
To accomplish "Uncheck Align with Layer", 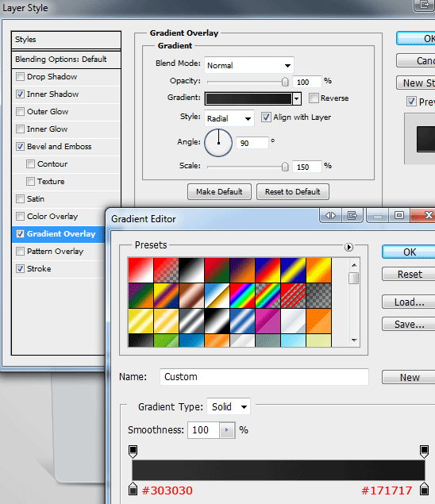I will [266, 117].
